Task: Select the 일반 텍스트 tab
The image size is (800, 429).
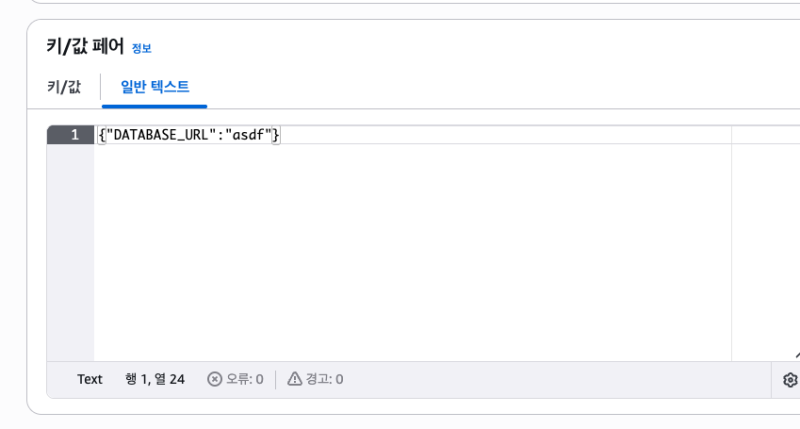Action: pos(155,87)
